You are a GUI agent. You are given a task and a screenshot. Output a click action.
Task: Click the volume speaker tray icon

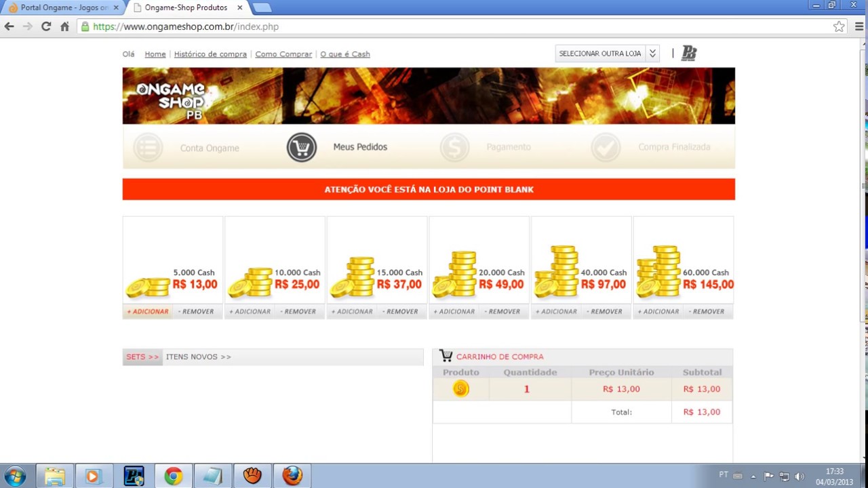(800, 476)
